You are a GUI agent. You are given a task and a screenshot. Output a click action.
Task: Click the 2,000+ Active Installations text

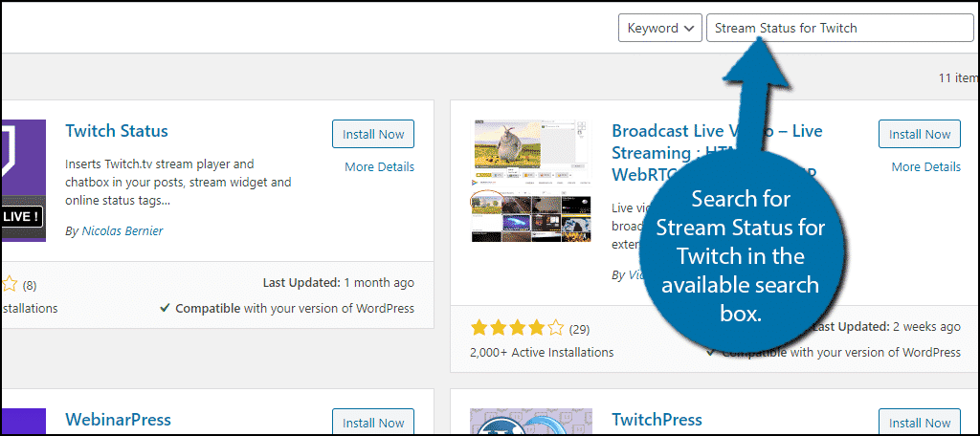(542, 352)
